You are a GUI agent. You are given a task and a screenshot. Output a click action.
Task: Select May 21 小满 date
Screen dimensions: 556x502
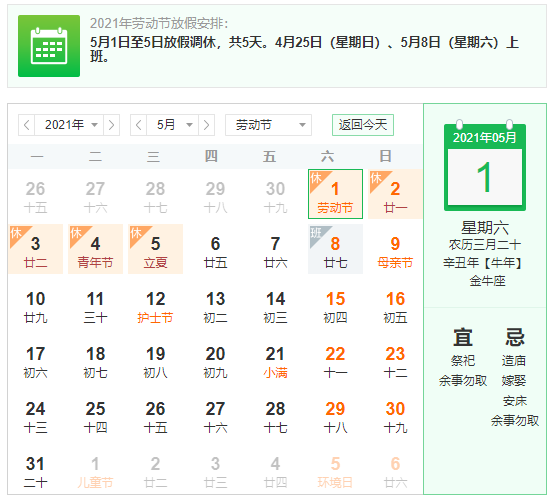[275, 362]
